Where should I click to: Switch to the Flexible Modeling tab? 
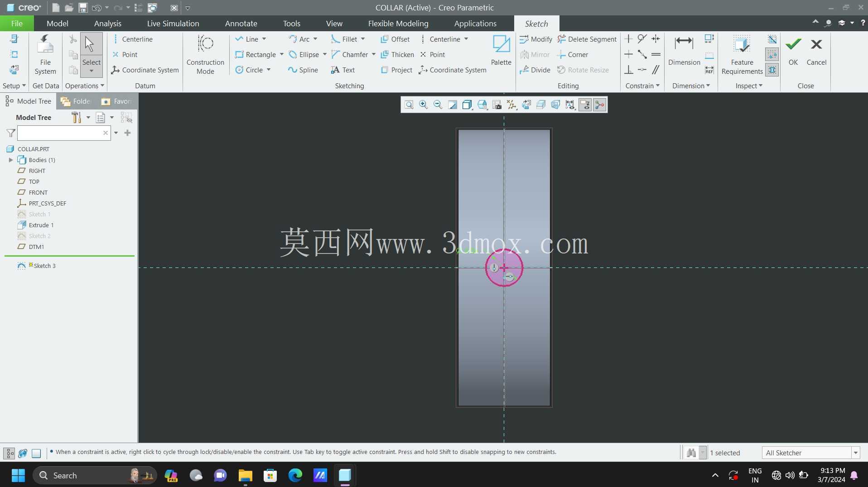tap(398, 24)
